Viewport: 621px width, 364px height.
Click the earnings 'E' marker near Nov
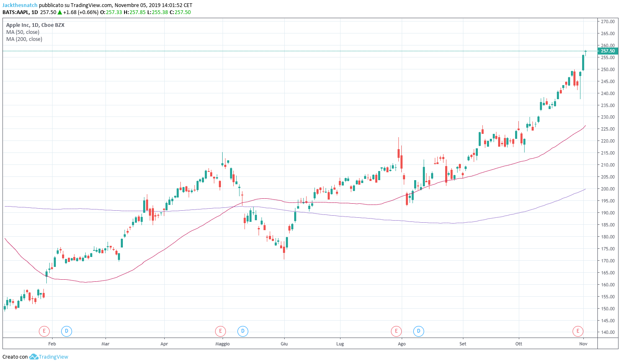coord(578,331)
